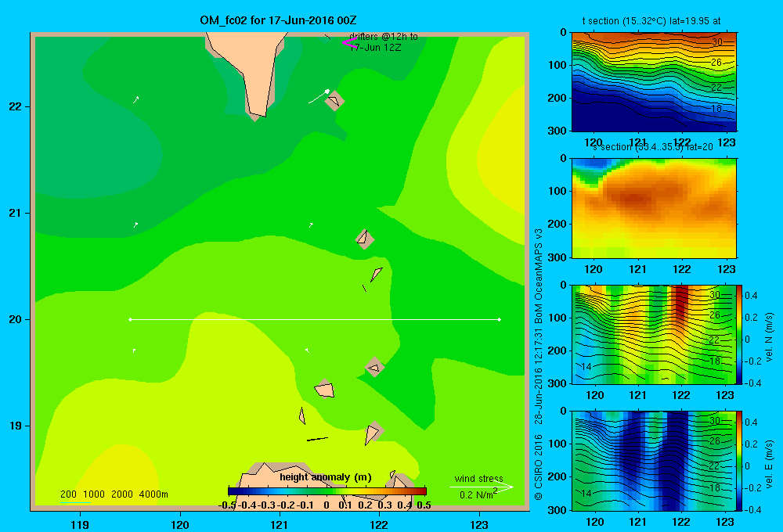Click the plot title OM_fc02 for 17-Jun-2016 00Z
This screenshot has width=783, height=532.
click(278, 20)
